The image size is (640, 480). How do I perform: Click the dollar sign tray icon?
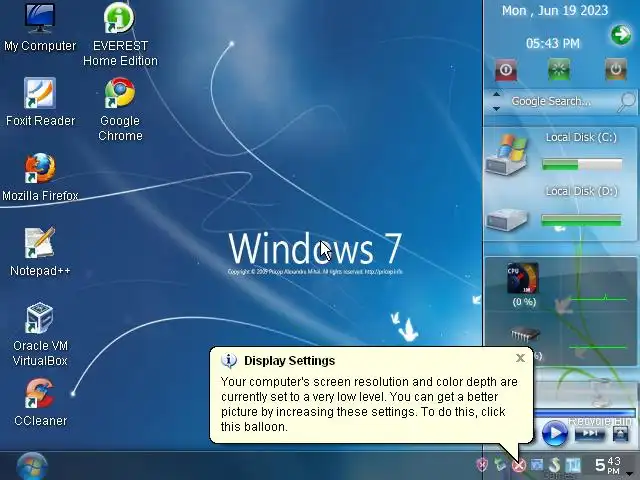coord(555,464)
